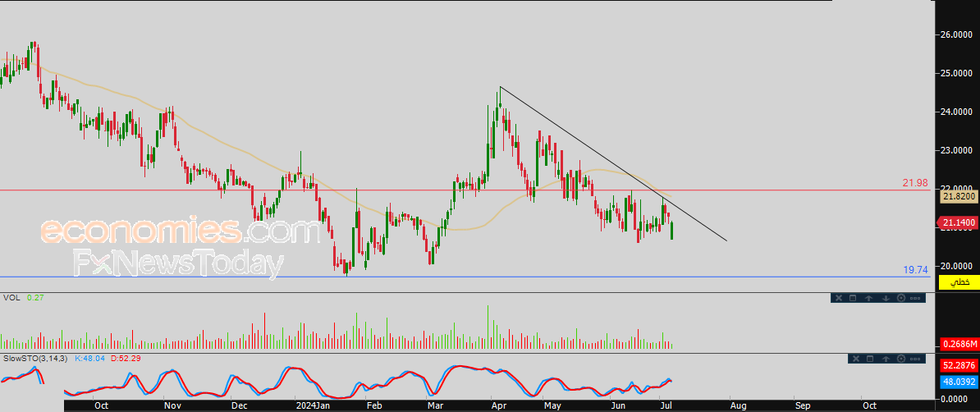Move the VOL panel down
Viewport: 980px width, 412px height.
tap(886, 298)
